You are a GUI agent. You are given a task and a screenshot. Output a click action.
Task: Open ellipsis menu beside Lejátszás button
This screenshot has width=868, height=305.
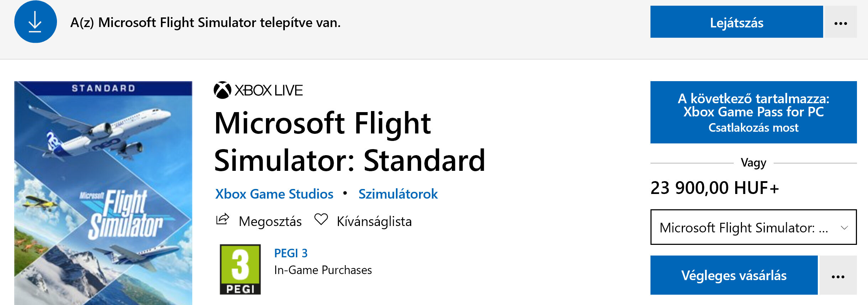click(x=841, y=22)
